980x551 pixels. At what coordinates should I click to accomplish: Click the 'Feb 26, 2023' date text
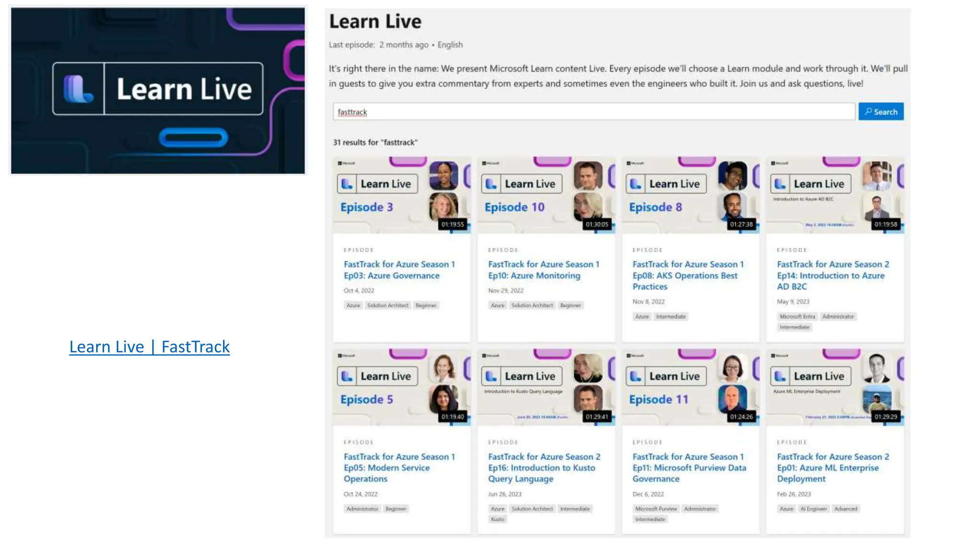[x=794, y=494]
